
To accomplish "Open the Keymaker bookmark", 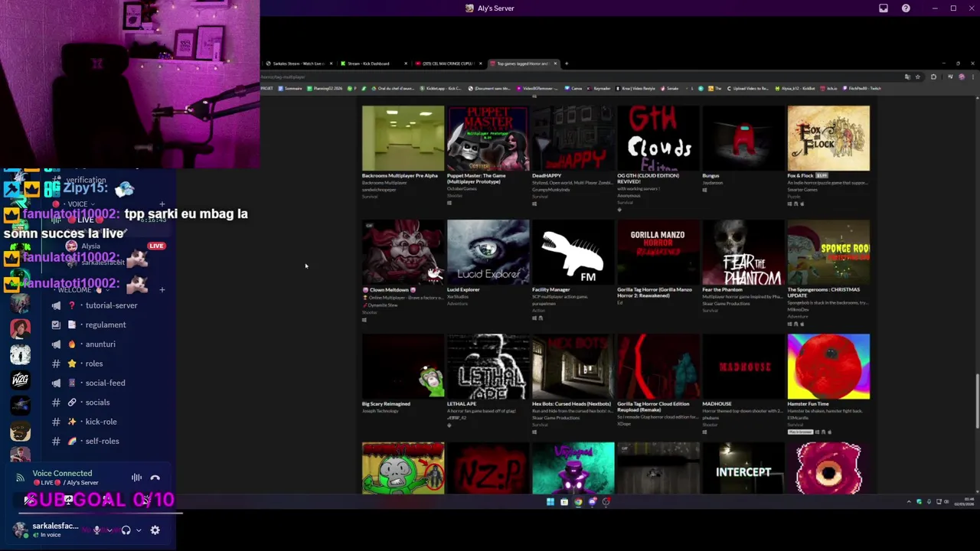I will tap(600, 88).
